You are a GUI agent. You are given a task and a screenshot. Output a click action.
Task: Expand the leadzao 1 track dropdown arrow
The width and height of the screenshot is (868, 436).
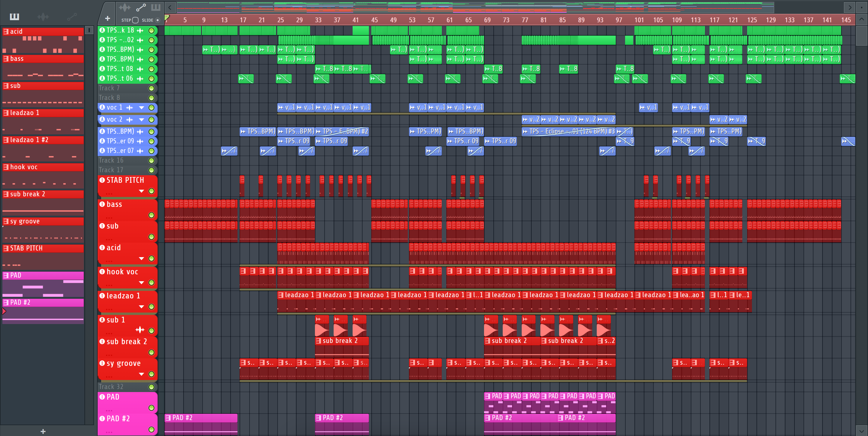point(142,307)
